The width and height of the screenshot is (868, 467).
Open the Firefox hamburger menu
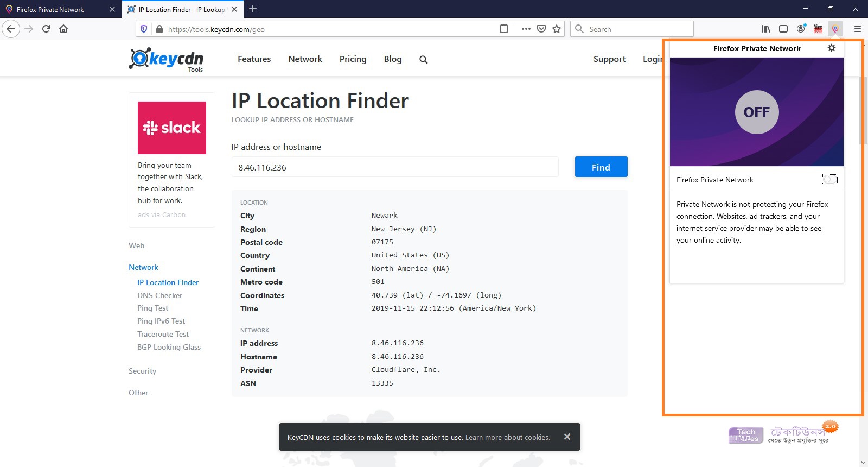[857, 29]
